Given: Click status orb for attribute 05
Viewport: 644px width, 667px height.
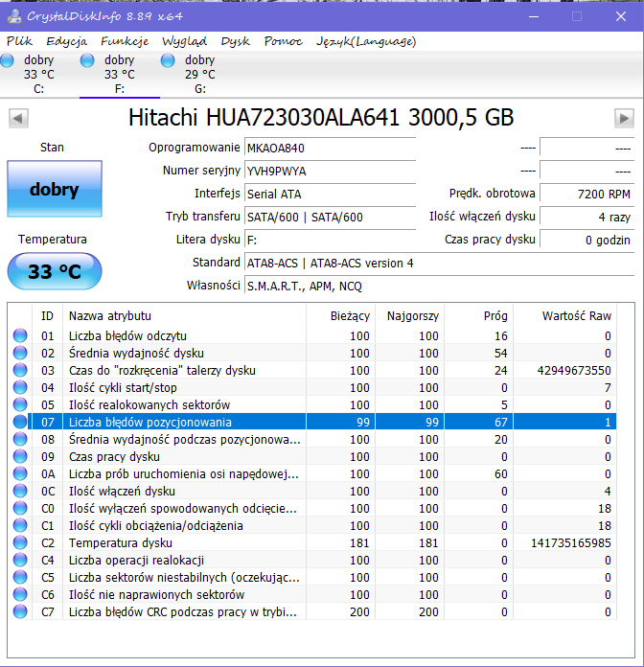Looking at the screenshot, I should 20,404.
